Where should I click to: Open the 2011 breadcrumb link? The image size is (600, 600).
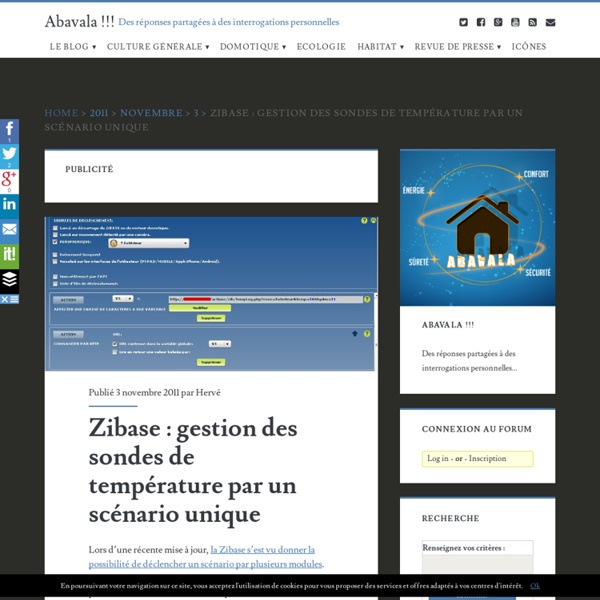click(x=99, y=113)
